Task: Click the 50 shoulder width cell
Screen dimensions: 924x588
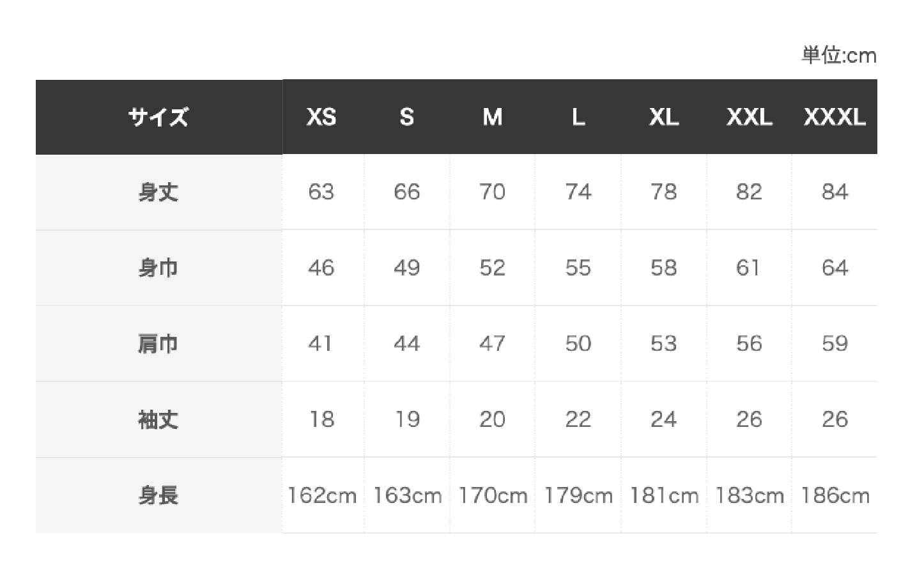Action: (x=578, y=344)
